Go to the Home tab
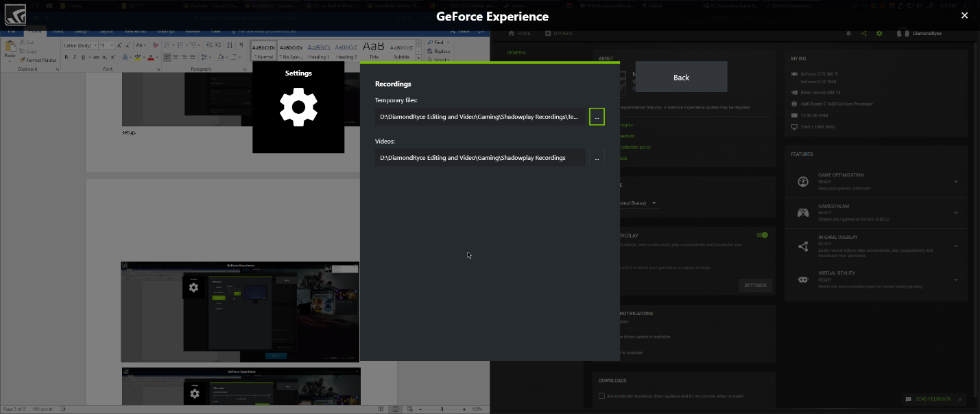The image size is (980, 414). click(520, 33)
